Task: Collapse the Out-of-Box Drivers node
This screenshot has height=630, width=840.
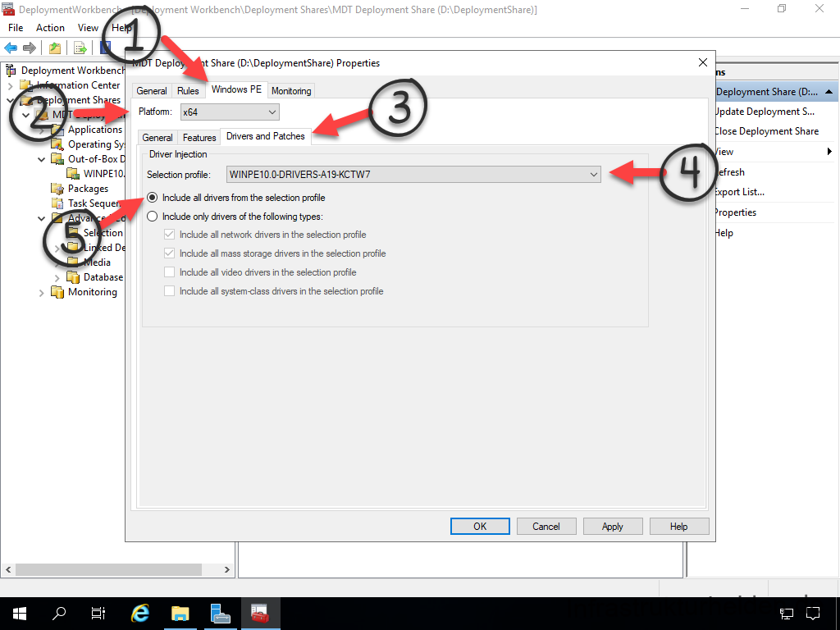Action: point(41,159)
